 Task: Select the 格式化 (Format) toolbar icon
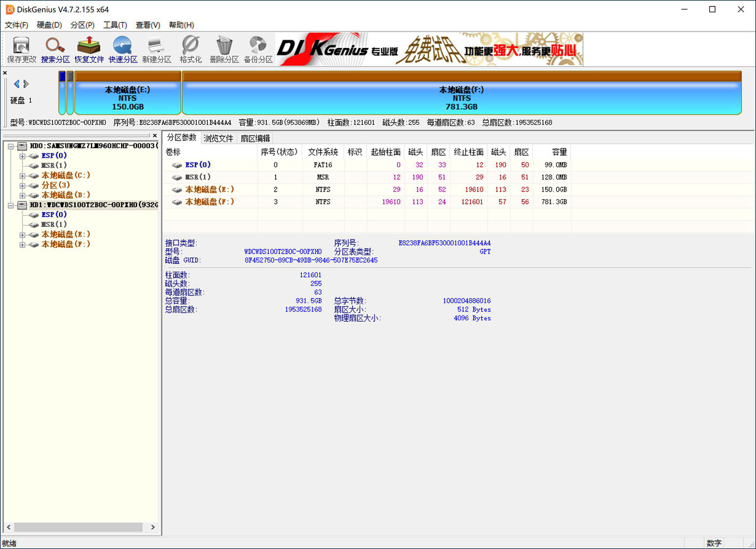point(190,47)
